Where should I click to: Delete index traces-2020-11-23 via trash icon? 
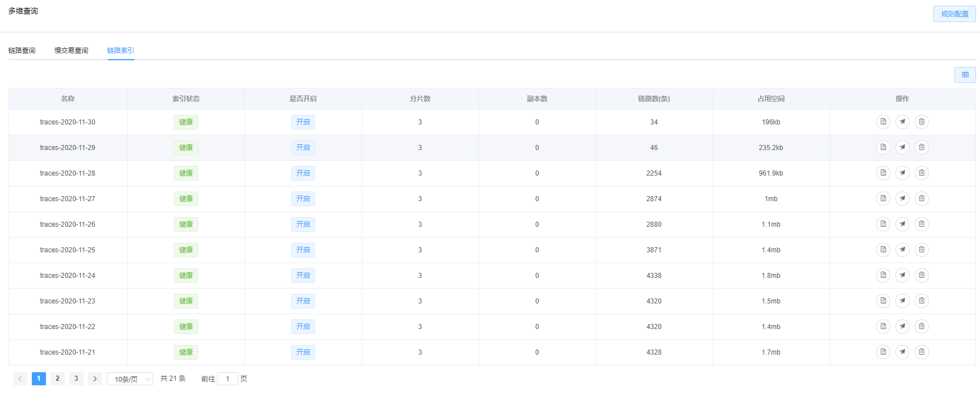point(922,301)
